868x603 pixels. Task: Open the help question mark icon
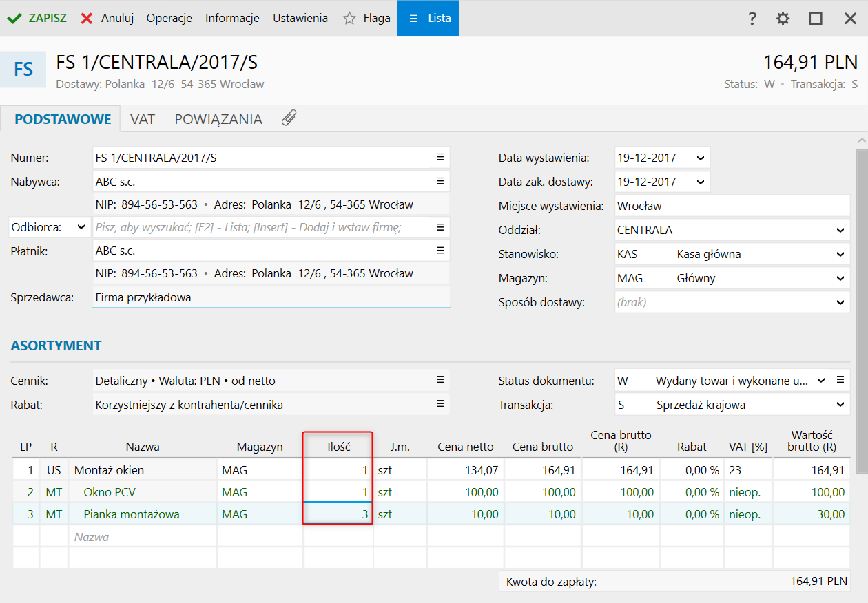click(x=752, y=19)
